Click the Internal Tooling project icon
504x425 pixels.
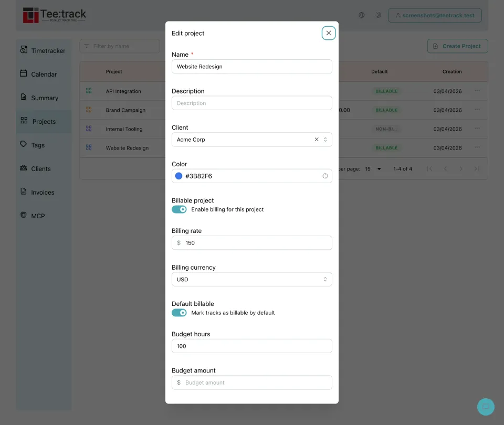tap(89, 129)
